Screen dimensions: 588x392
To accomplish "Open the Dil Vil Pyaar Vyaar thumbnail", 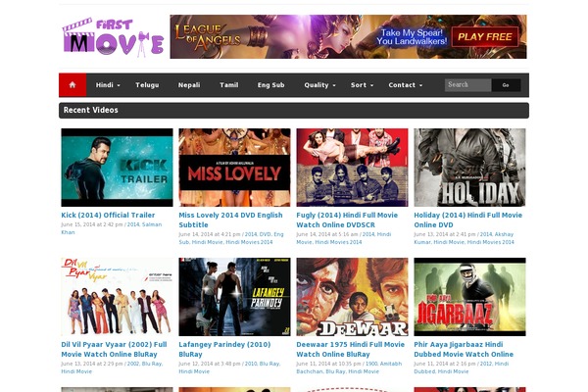I will click(117, 297).
